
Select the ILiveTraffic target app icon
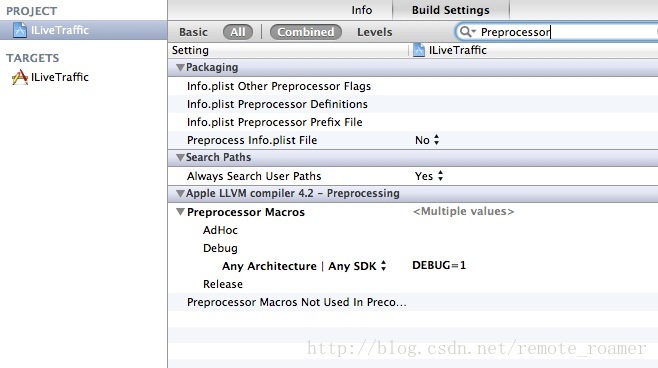(x=20, y=77)
